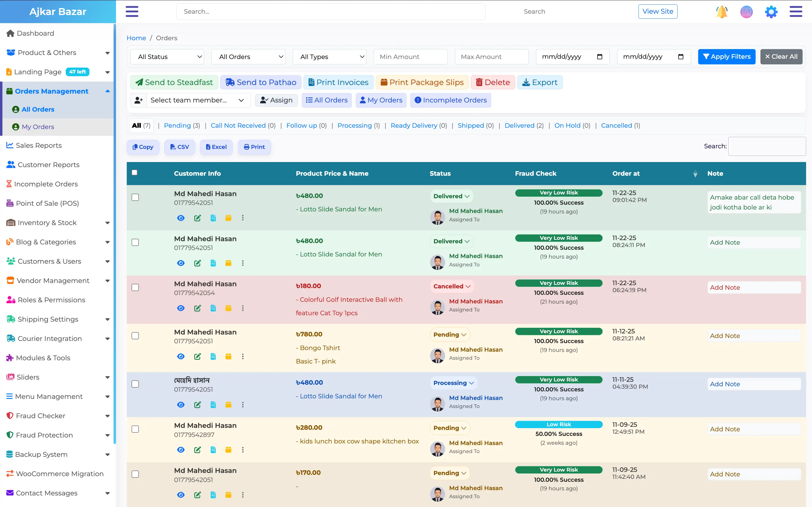Open the settings gear icon
This screenshot has width=812, height=507.
click(x=771, y=11)
